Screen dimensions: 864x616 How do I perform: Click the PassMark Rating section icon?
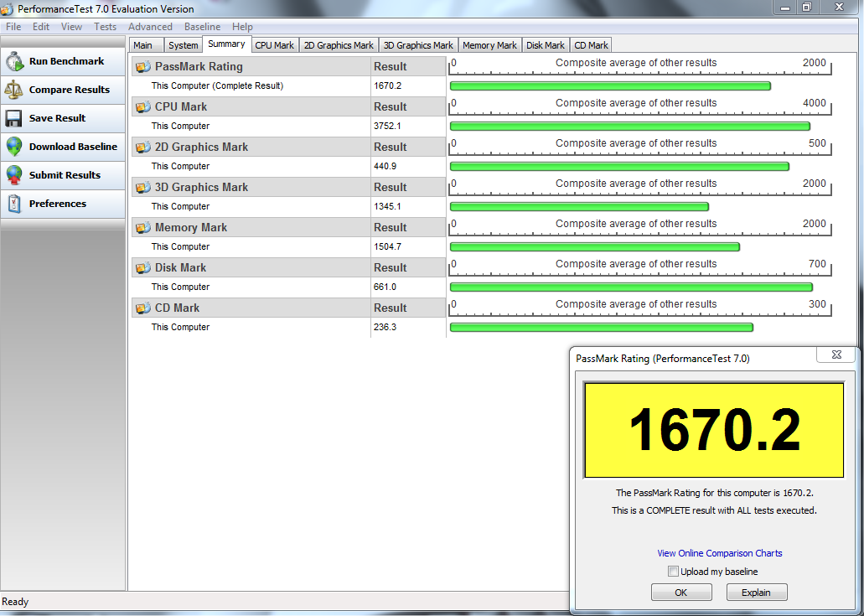click(142, 66)
